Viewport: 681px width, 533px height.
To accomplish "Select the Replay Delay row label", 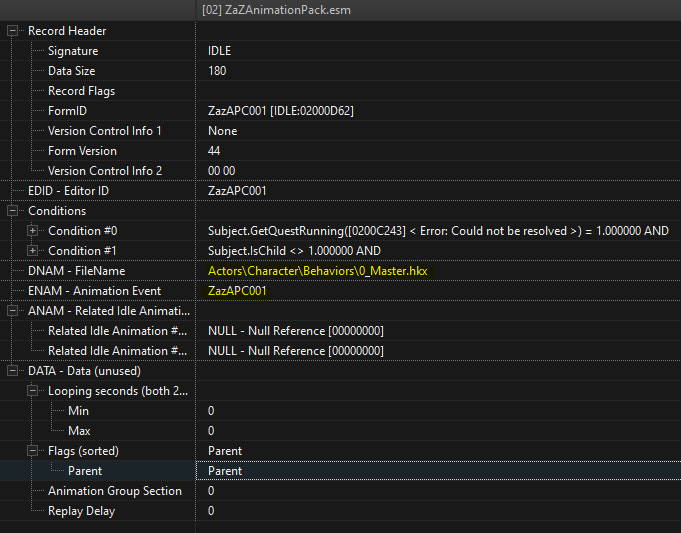I will point(81,511).
